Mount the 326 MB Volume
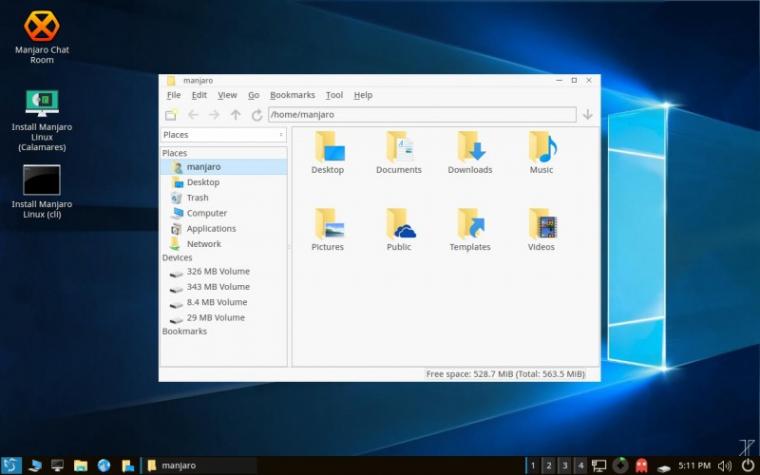Viewport: 760px width, 475px height. 223,271
